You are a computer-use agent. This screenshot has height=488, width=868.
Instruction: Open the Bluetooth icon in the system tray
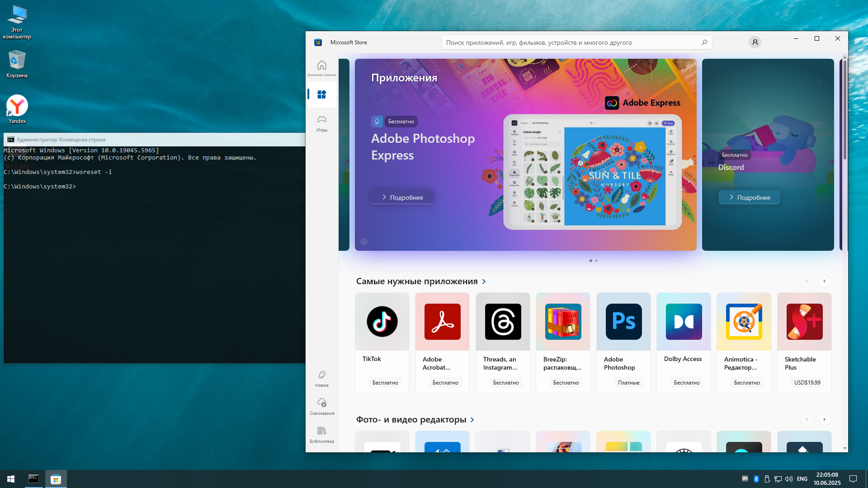click(756, 479)
